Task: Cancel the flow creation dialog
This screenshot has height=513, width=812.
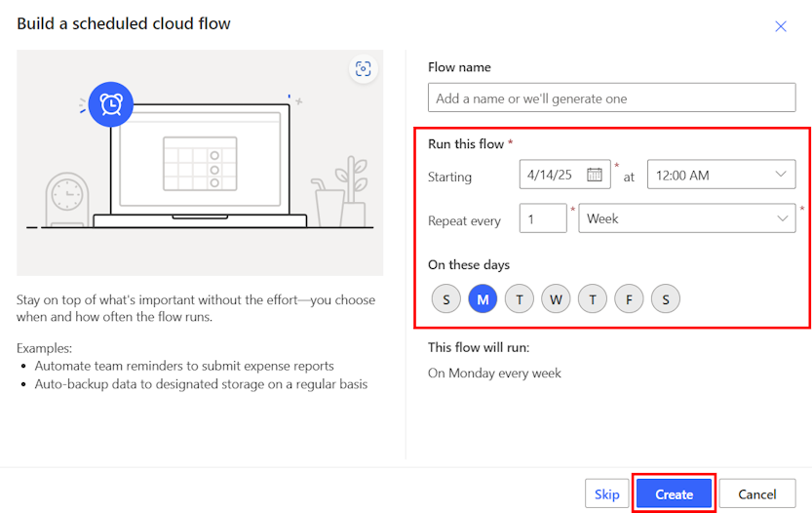Action: click(x=756, y=494)
